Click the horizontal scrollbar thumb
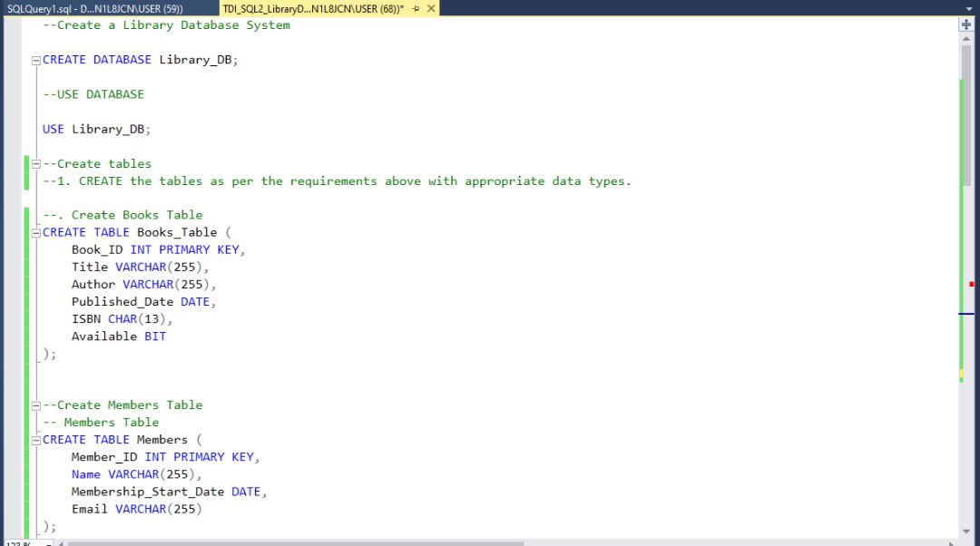The image size is (980, 546). tap(295, 543)
